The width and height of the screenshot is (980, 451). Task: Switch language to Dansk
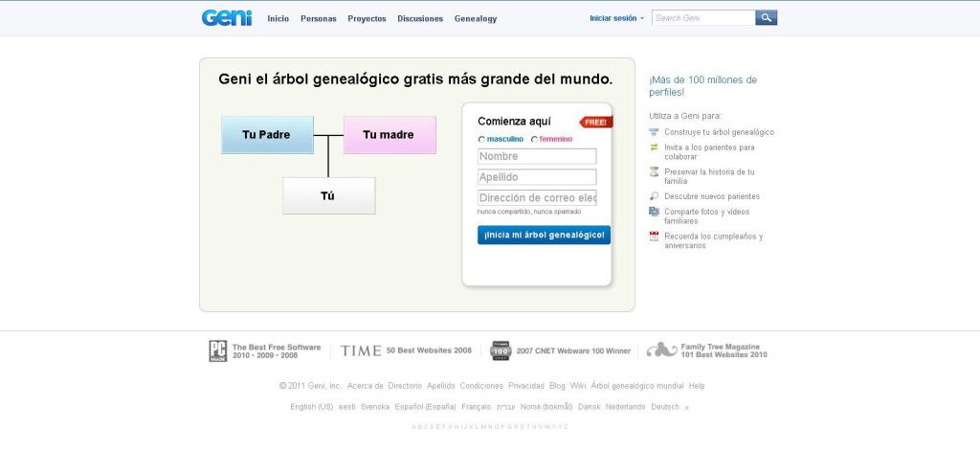[x=589, y=407]
